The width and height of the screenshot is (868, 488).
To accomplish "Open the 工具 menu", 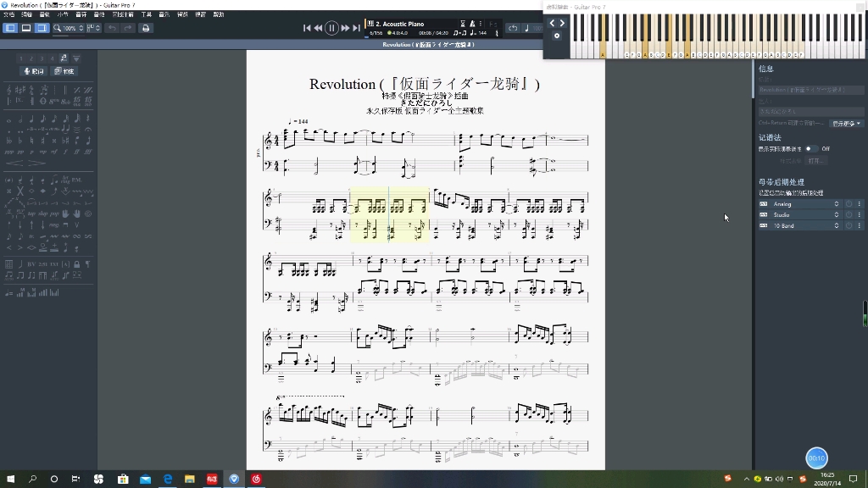I will click(146, 14).
